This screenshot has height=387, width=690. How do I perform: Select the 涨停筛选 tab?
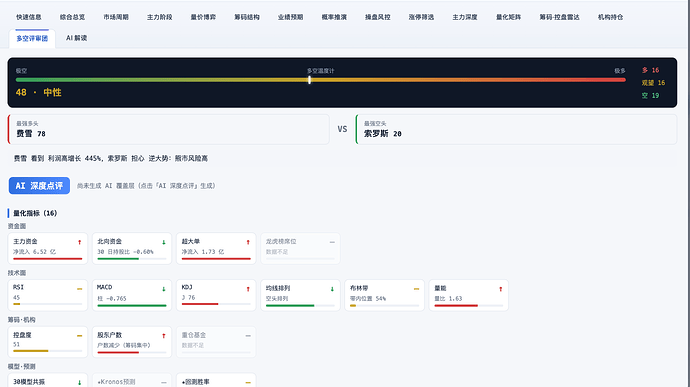tap(421, 17)
